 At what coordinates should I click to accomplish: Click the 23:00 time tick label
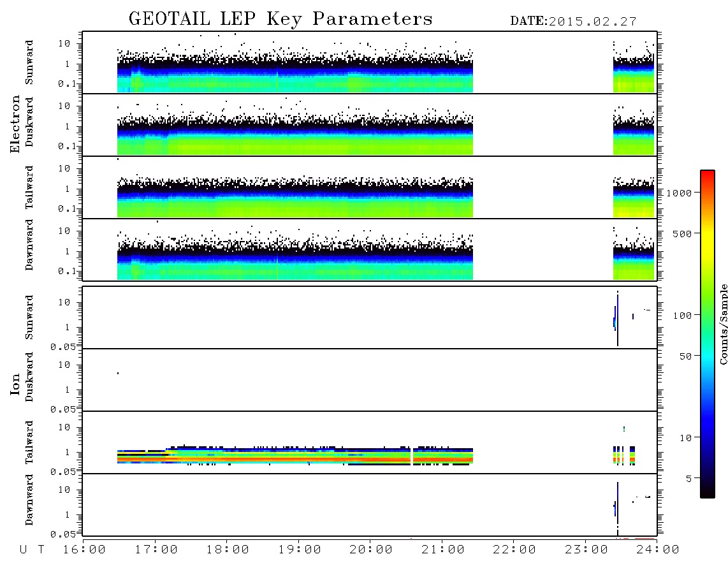point(586,550)
